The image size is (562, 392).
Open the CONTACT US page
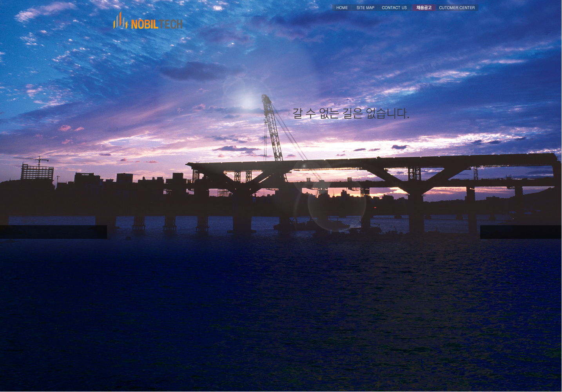[x=394, y=8]
